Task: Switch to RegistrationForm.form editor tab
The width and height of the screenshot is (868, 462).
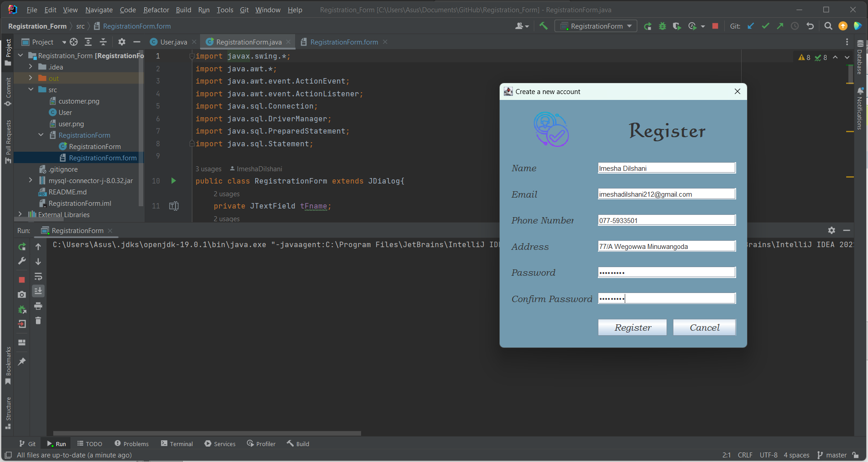Action: point(344,42)
